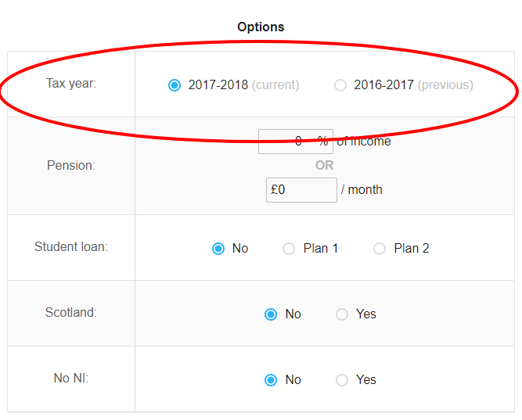Click the Plan 1 label text

[x=321, y=248]
